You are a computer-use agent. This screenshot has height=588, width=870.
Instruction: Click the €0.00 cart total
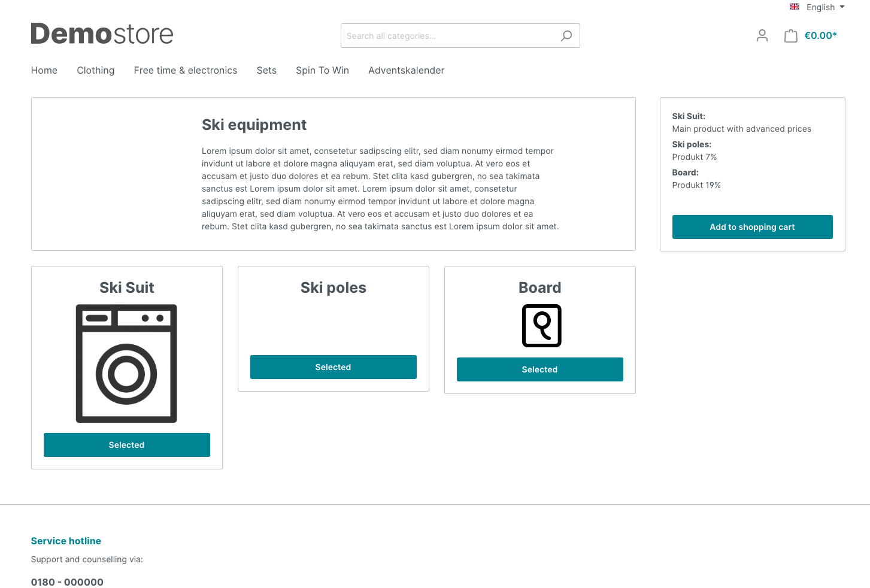coord(820,36)
